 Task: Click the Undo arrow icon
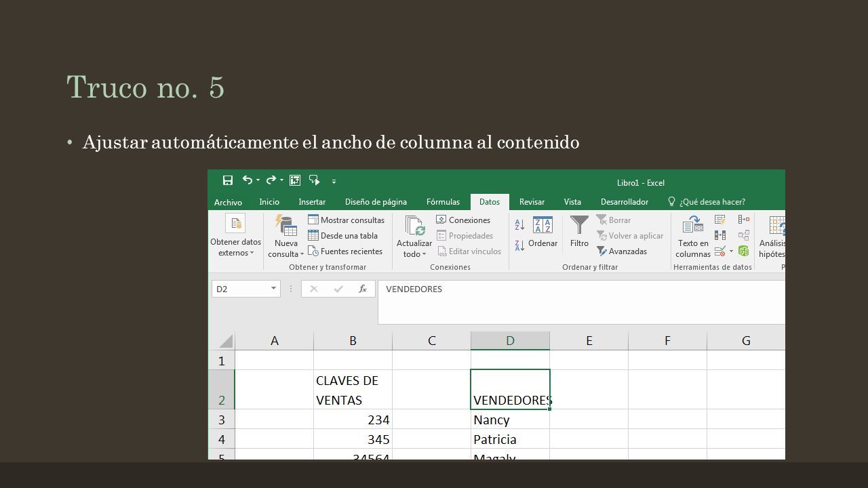click(x=248, y=180)
